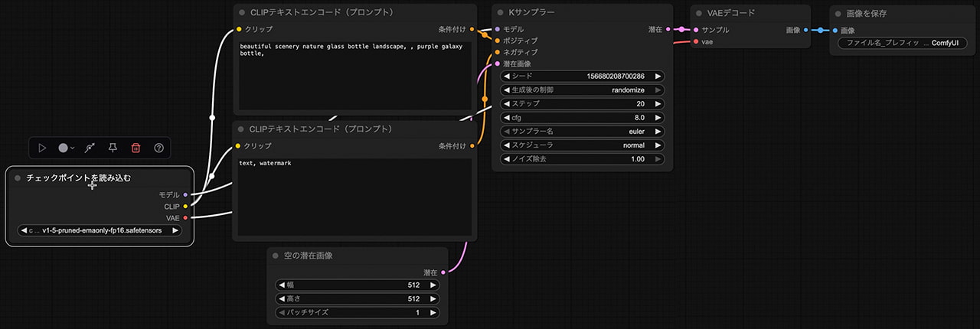Increase ステップ value with the right arrow
Screen dimensions: 980x329
pos(658,104)
